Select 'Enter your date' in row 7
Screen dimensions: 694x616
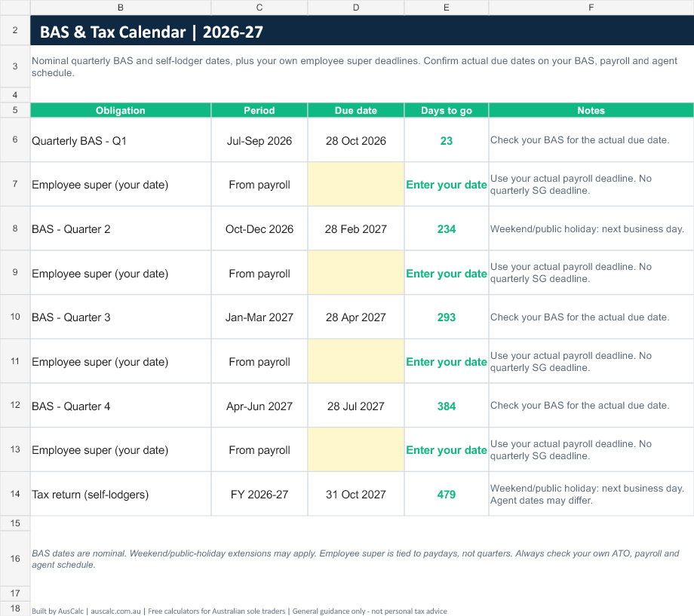pos(446,184)
